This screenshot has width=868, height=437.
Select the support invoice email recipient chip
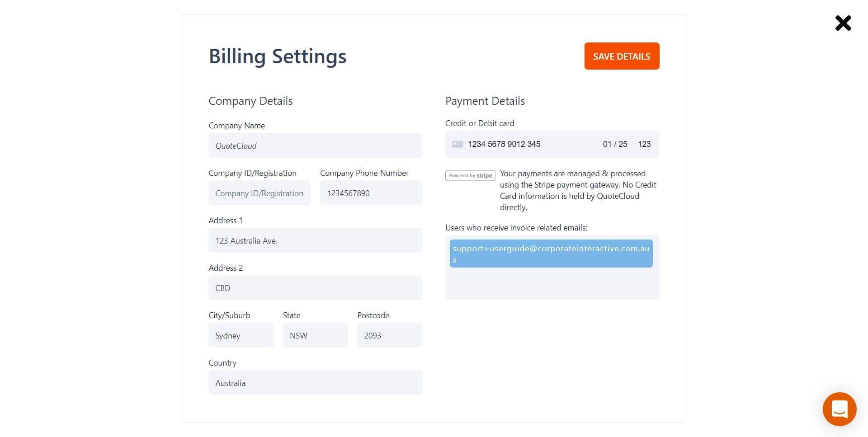click(x=551, y=254)
